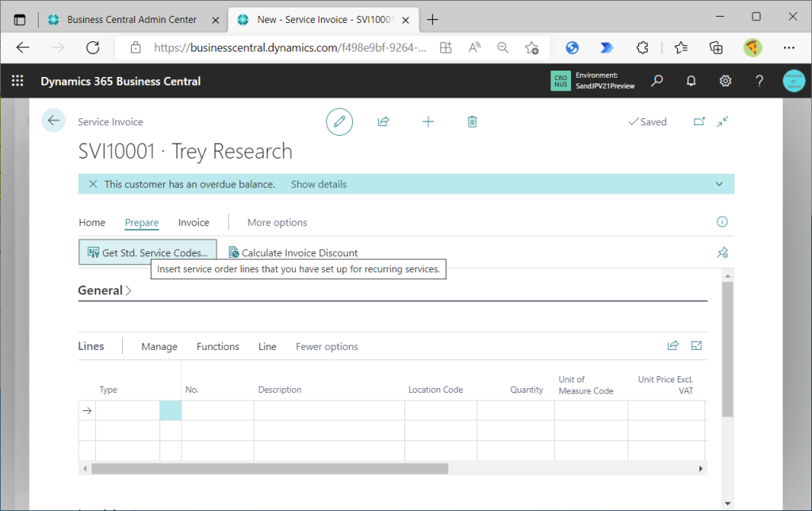Expand the General FastTab
This screenshot has width=812, height=511.
tap(105, 290)
